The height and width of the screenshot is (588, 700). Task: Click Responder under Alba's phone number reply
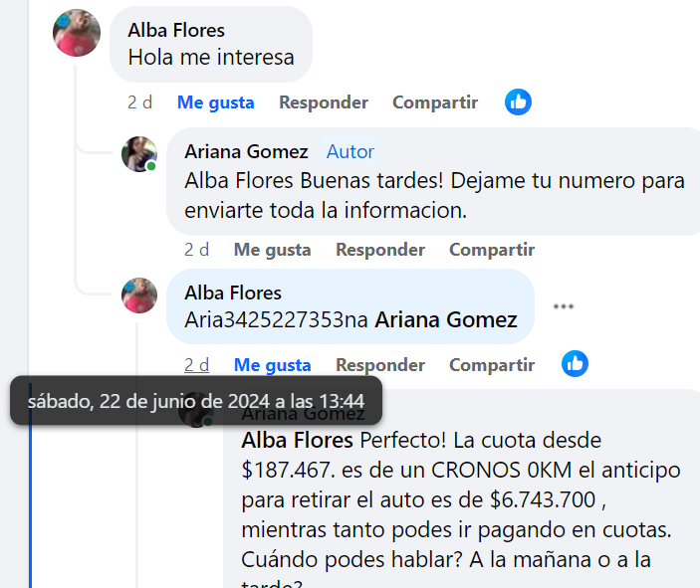click(380, 365)
